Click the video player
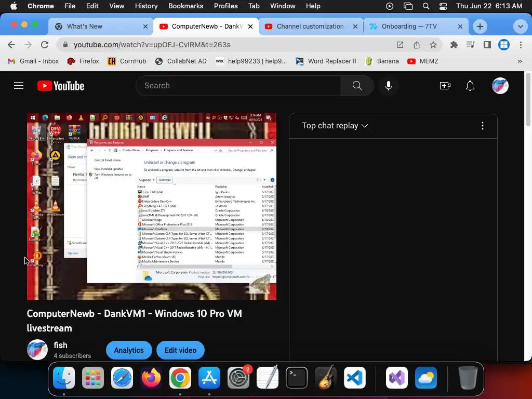 coord(152,206)
